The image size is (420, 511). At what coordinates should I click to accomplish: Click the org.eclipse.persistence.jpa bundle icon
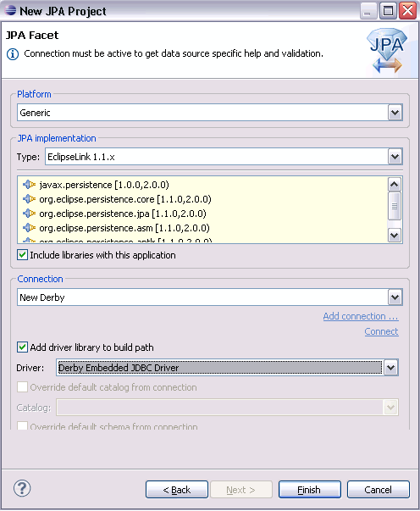point(29,214)
